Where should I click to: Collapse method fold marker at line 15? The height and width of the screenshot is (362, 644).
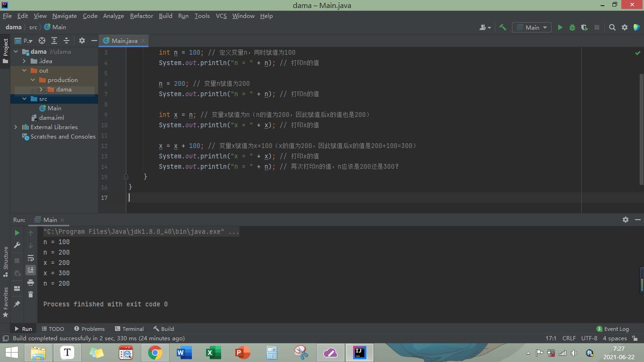click(126, 177)
